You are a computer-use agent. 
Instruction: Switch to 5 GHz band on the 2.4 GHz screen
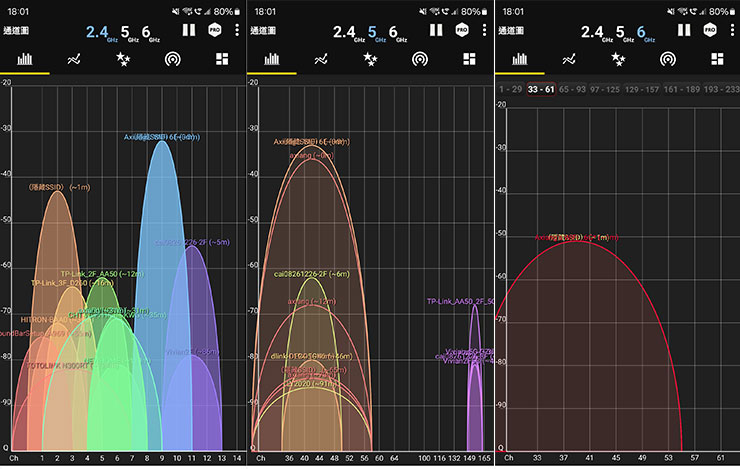127,31
